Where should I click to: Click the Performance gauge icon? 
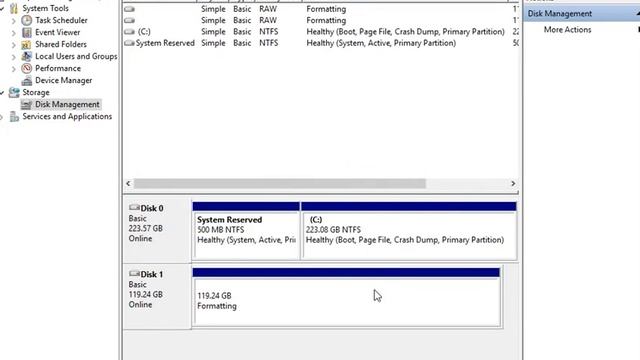[27, 68]
